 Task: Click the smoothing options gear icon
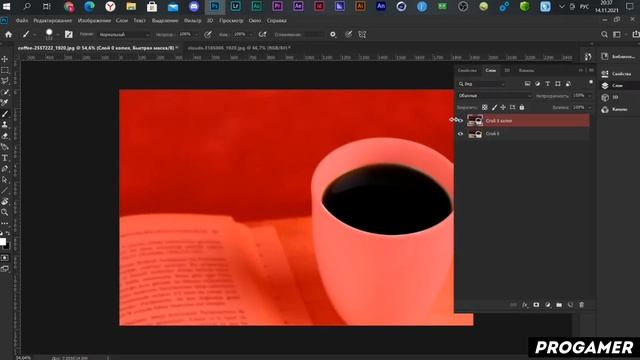(333, 35)
